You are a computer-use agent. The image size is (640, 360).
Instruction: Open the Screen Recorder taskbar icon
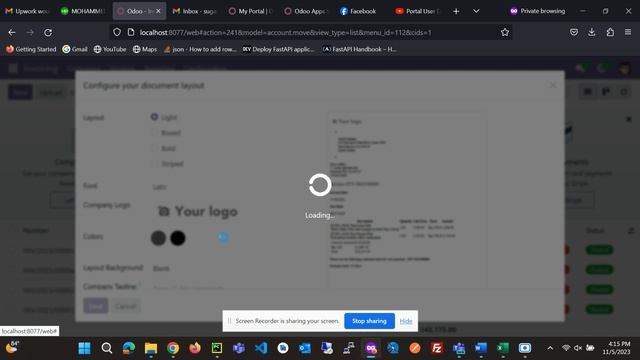pyautogui.click(x=525, y=348)
